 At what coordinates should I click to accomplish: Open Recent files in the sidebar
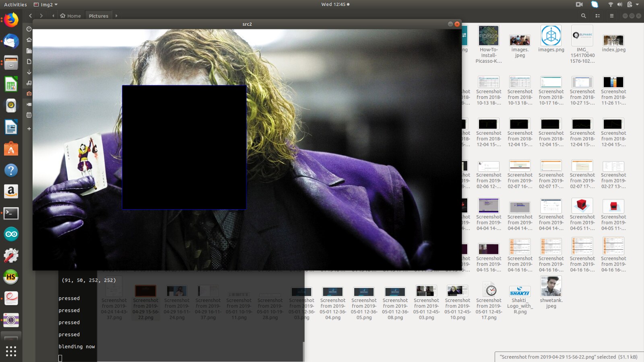click(x=29, y=29)
